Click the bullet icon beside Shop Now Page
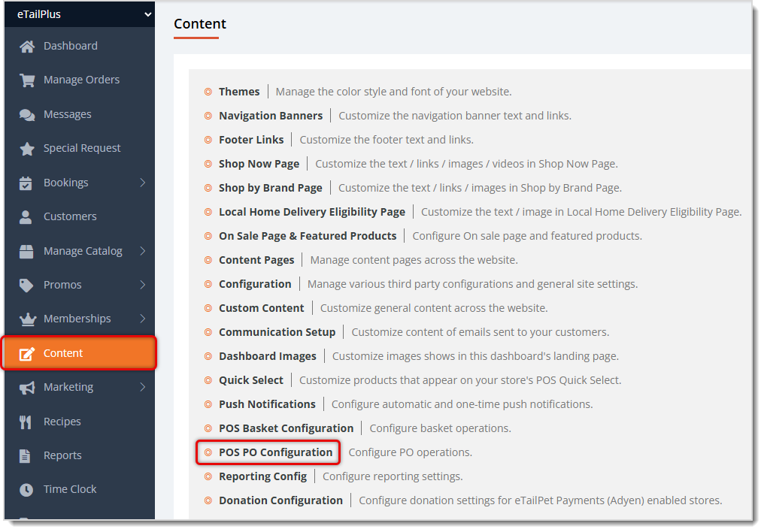Image resolution: width=764 pixels, height=532 pixels. pyautogui.click(x=208, y=164)
